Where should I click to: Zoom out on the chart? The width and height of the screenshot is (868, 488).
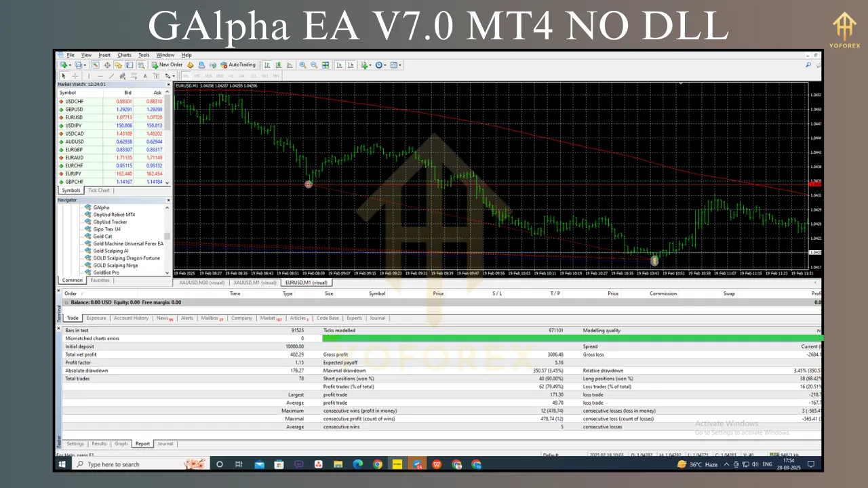(314, 65)
